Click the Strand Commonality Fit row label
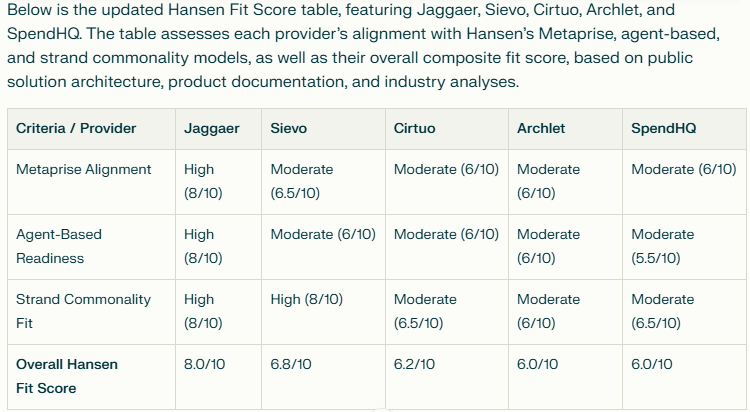This screenshot has height=412, width=750. pyautogui.click(x=83, y=311)
